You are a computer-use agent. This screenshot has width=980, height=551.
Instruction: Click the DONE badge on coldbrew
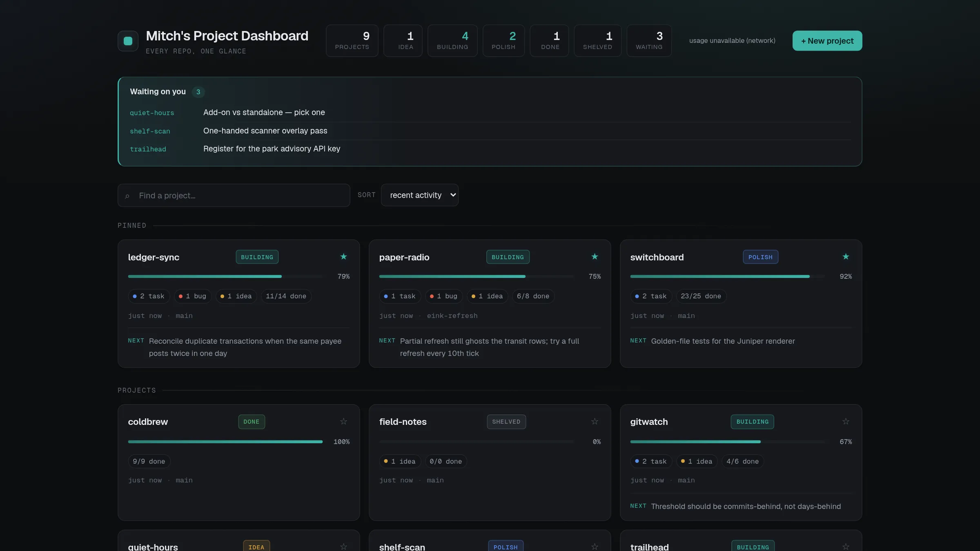point(252,422)
